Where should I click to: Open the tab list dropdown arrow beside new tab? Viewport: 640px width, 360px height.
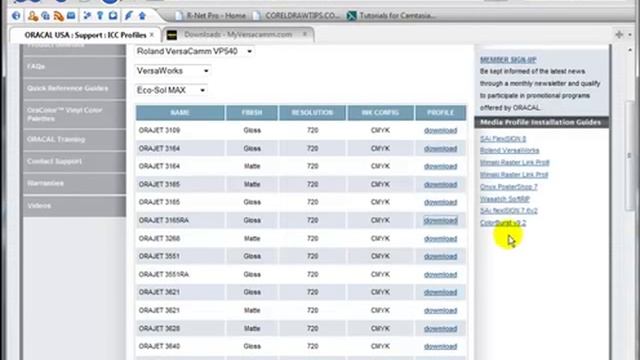[x=630, y=35]
